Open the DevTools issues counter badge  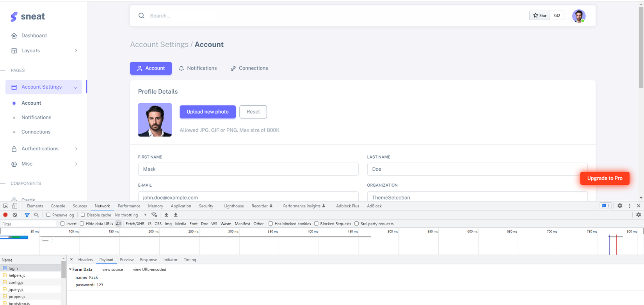(x=605, y=206)
